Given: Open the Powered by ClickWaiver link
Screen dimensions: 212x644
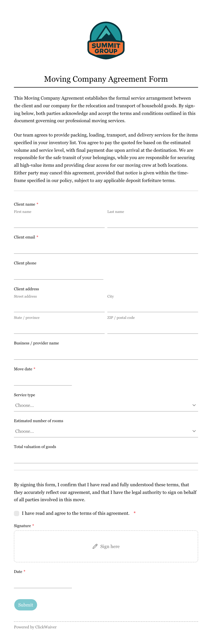Looking at the screenshot, I should click(35, 627).
